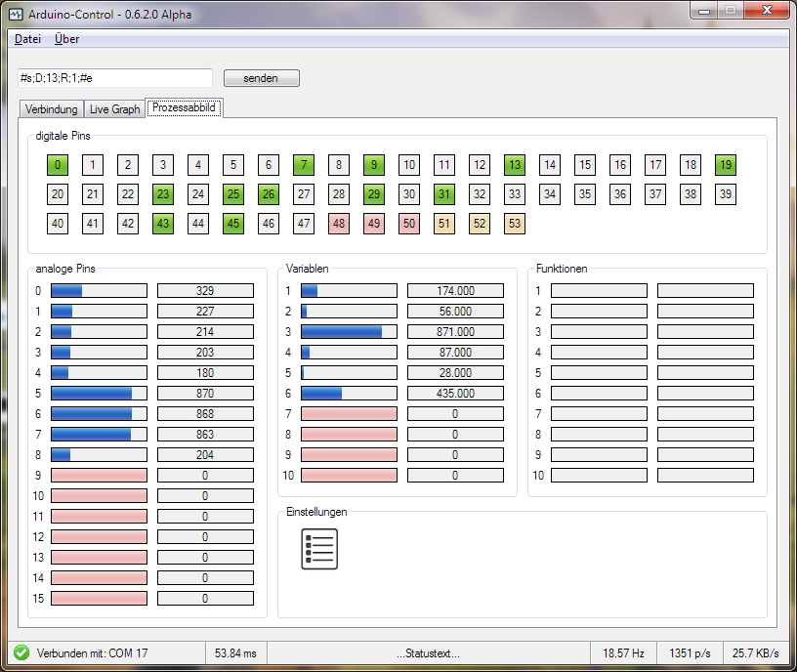
Task: Click the command input field with #s;D;13;R;1;#e
Action: coord(115,78)
